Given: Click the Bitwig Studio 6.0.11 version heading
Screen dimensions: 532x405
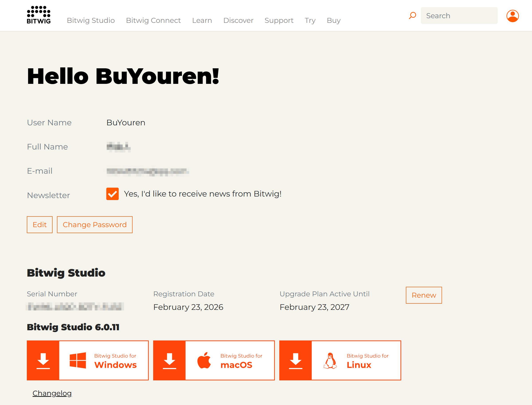Looking at the screenshot, I should 73,327.
